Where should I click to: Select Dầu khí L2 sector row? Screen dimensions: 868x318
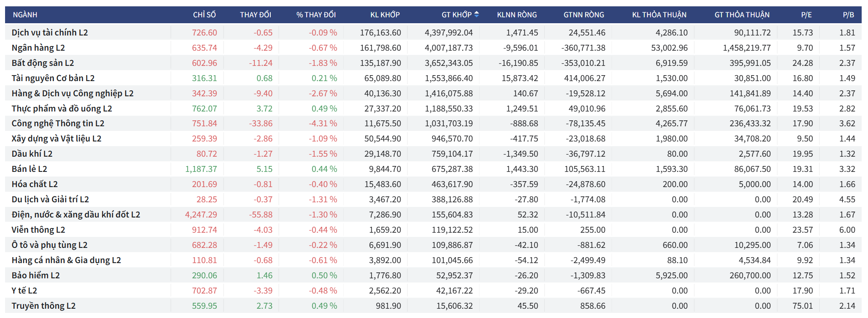tap(32, 154)
